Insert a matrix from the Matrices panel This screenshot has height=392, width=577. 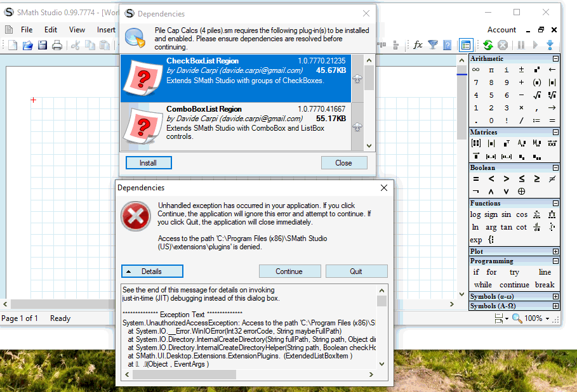point(476,143)
